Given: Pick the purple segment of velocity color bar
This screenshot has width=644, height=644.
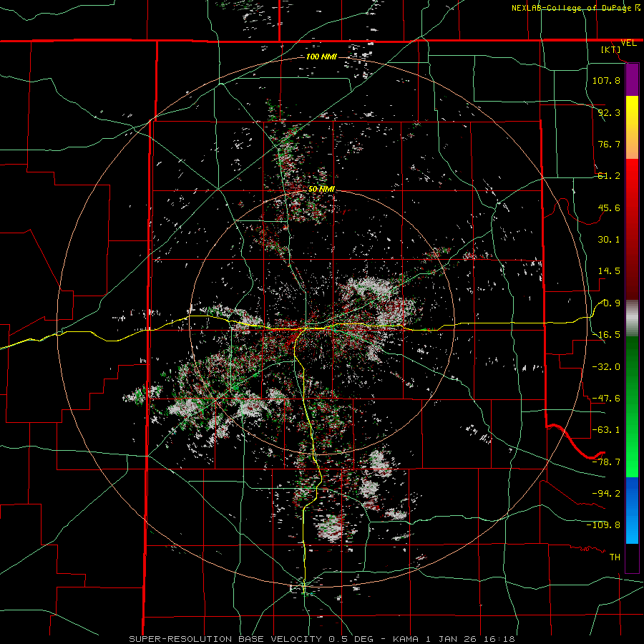Looking at the screenshot, I should [632, 80].
